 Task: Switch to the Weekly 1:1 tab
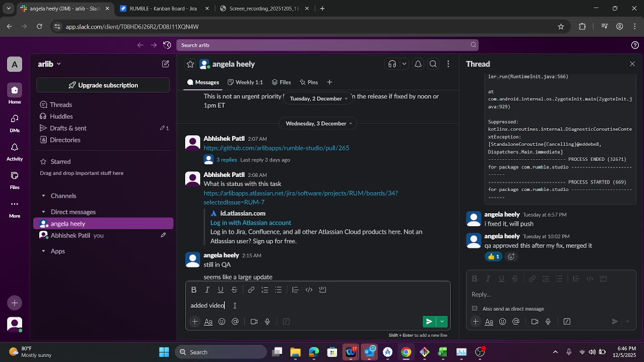(x=245, y=82)
